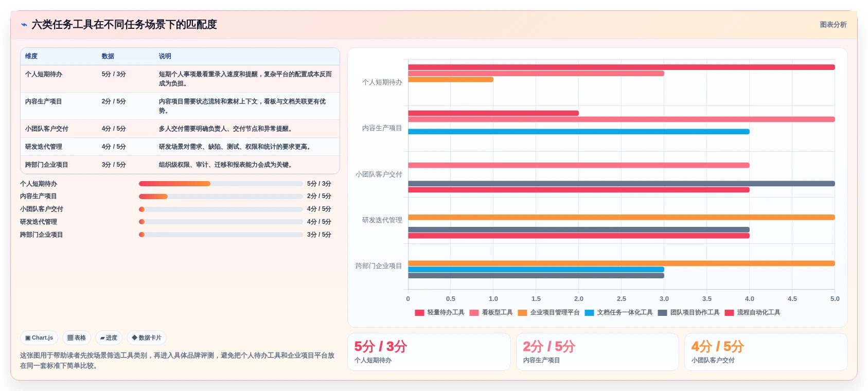
Task: Click the gray 5.0 bar in 小团队客户交付 group
Action: (622, 184)
